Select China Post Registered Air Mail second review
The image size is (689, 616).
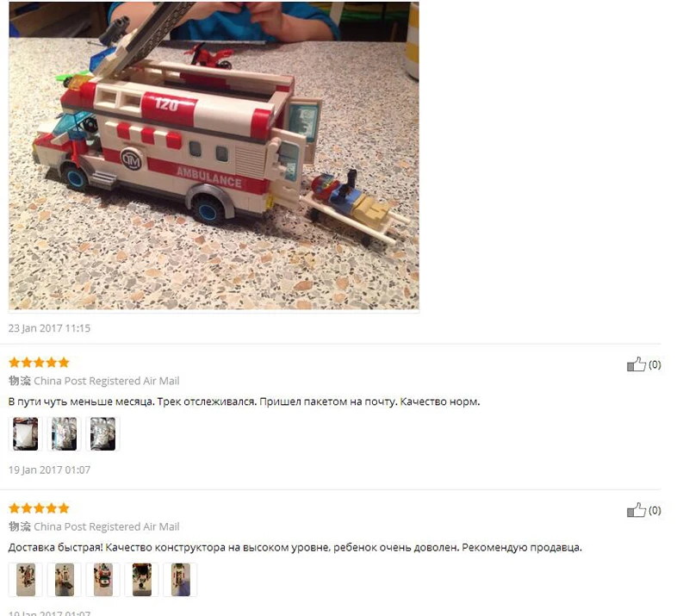pyautogui.click(x=106, y=526)
